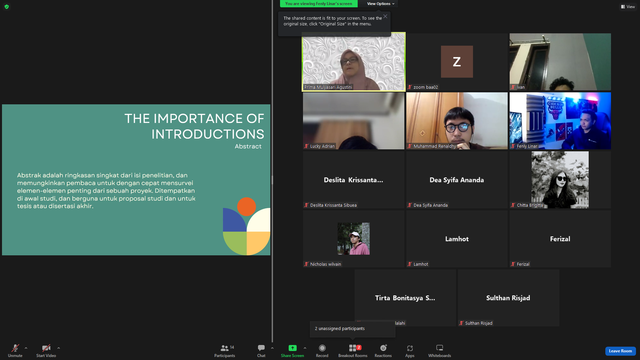Select the zoom baa02 participant tile
640x360 pixels.
click(x=457, y=62)
